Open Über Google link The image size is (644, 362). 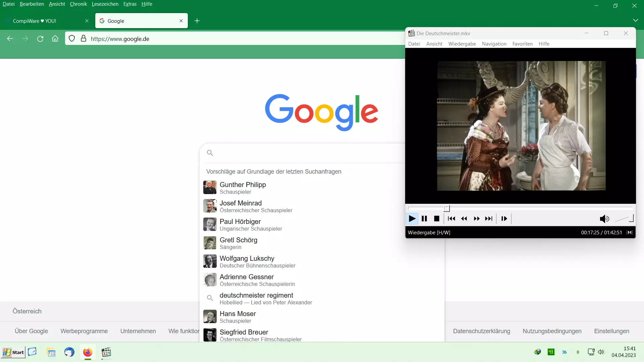[x=31, y=331]
